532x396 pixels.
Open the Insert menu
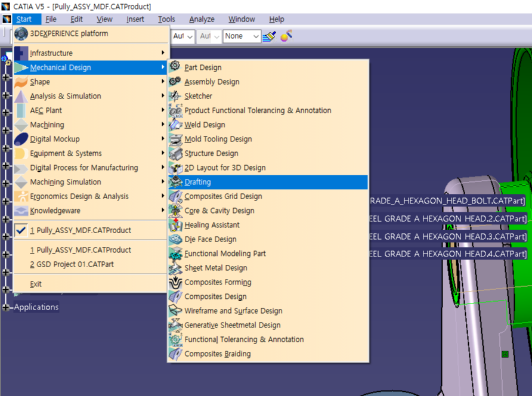coord(135,19)
